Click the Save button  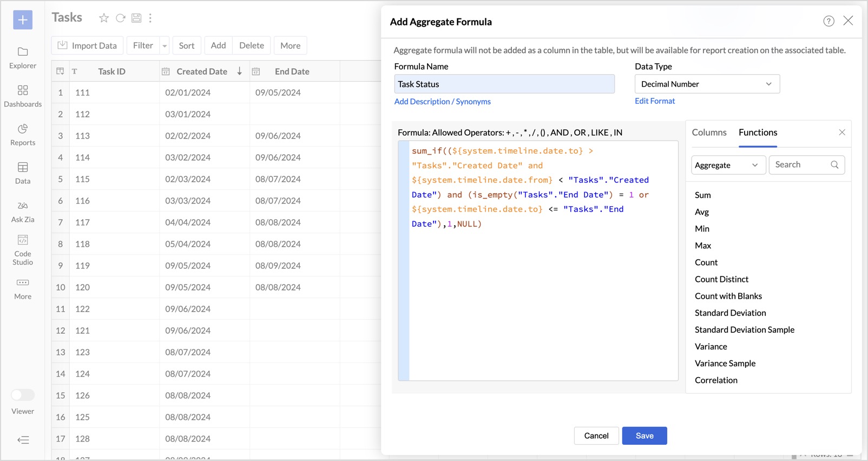(x=645, y=436)
